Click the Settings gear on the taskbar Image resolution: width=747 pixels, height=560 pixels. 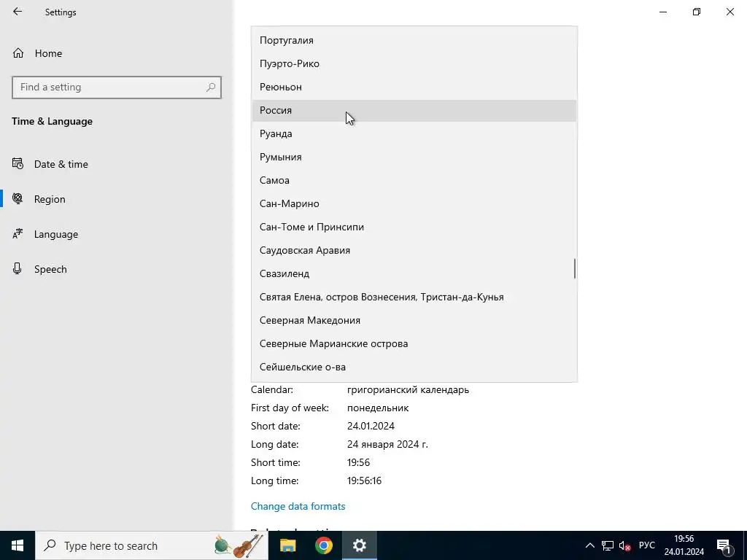359,545
